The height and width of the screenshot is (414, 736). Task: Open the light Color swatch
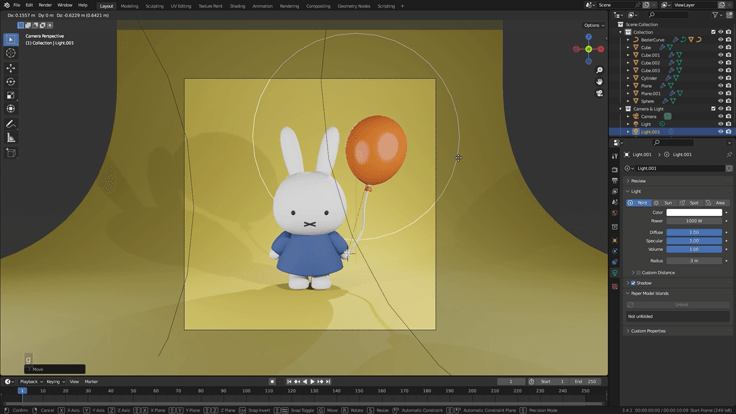694,213
